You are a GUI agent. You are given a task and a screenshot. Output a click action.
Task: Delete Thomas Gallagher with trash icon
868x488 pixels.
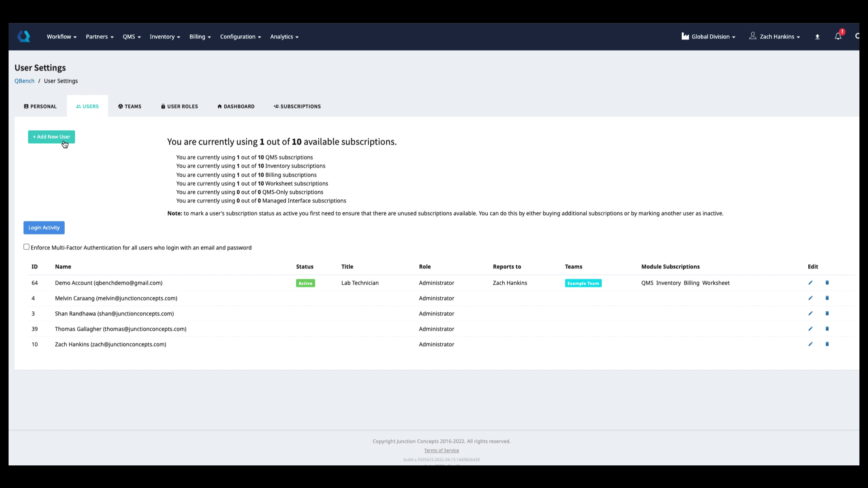(x=827, y=329)
